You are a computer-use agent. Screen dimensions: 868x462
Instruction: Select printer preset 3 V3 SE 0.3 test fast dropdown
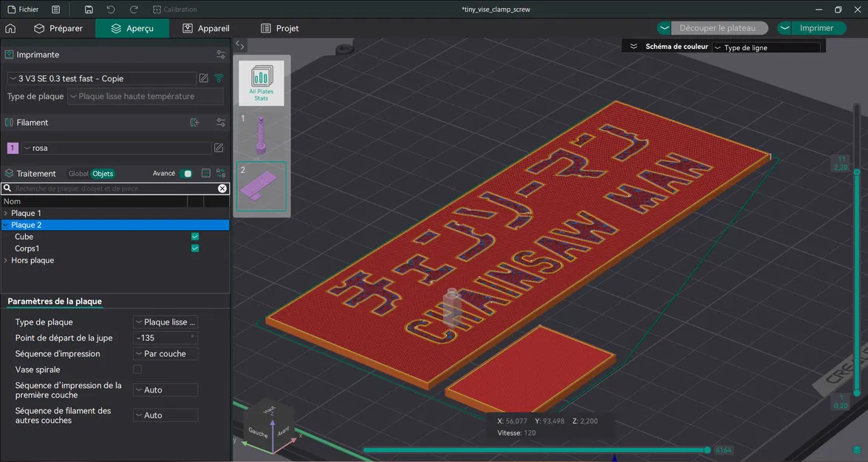click(102, 78)
